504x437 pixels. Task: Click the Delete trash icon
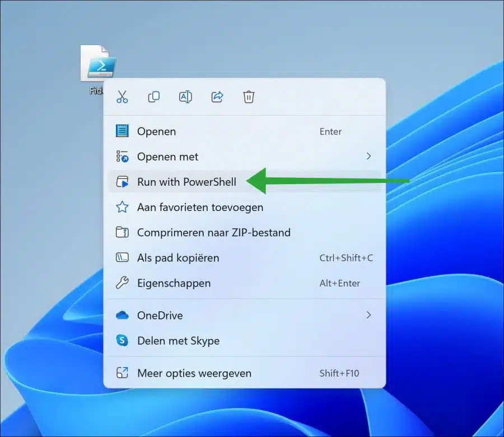tap(249, 97)
